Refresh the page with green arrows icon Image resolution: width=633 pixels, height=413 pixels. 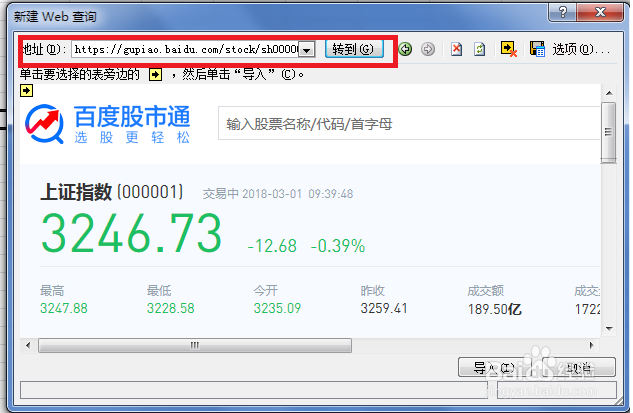(x=480, y=49)
